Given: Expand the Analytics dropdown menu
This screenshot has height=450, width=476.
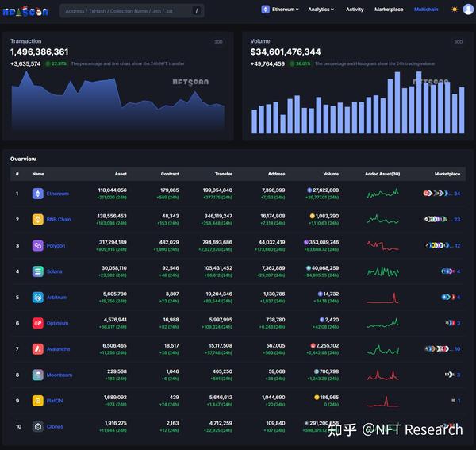Looking at the screenshot, I should tap(321, 10).
